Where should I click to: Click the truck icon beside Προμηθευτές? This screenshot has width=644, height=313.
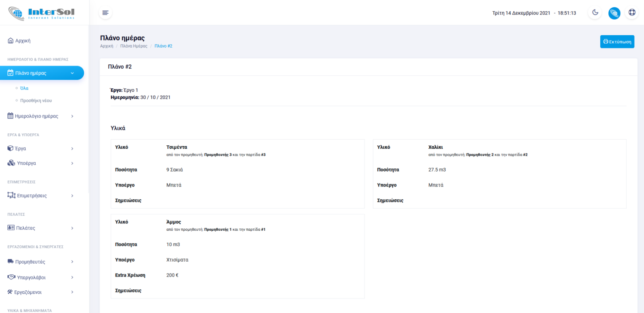[x=11, y=262]
